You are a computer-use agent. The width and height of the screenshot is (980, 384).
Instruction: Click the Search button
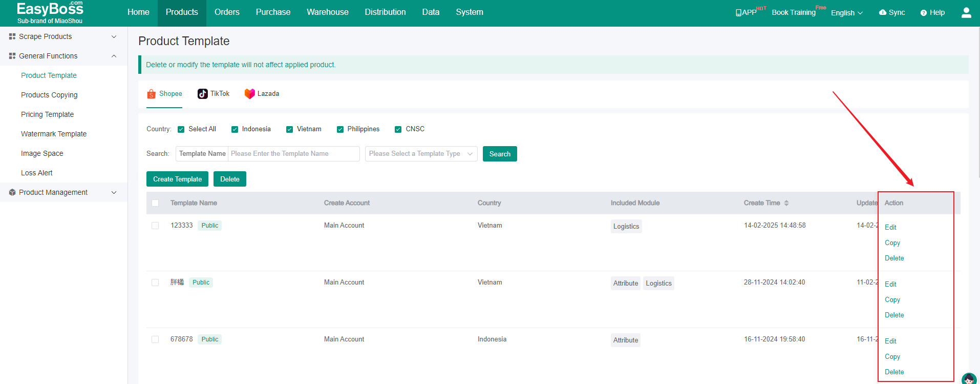pos(500,154)
